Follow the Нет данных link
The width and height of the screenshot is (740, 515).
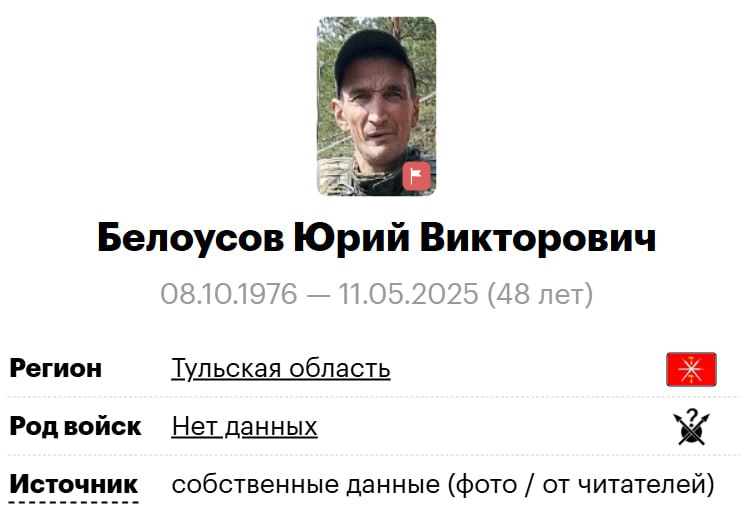coord(244,426)
